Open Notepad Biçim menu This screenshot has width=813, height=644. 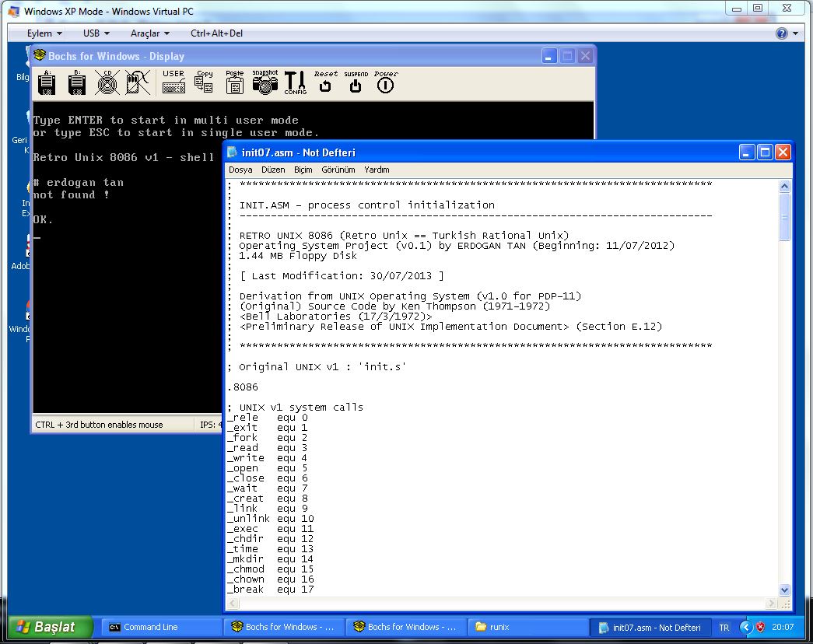click(x=303, y=170)
